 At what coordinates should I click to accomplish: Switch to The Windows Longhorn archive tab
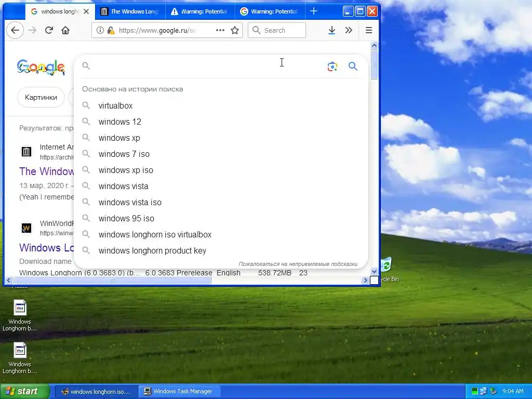tap(130, 11)
